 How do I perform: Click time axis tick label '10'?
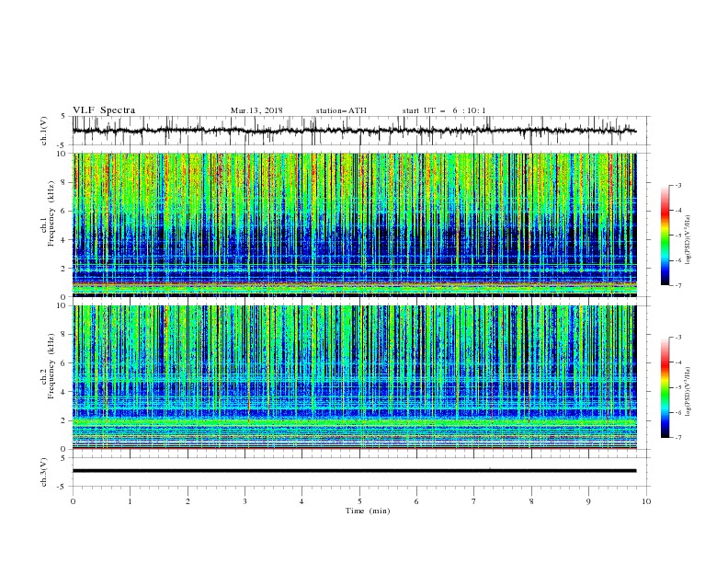point(646,501)
